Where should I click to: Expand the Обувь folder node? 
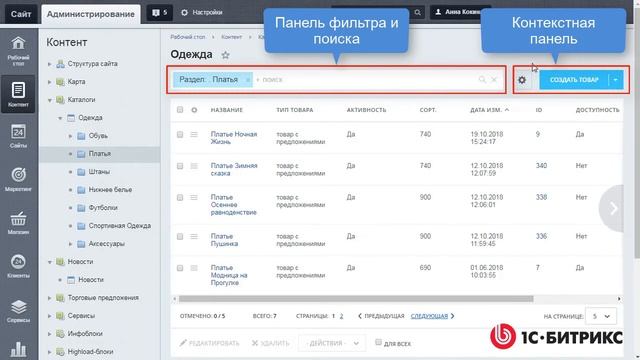coord(70,136)
